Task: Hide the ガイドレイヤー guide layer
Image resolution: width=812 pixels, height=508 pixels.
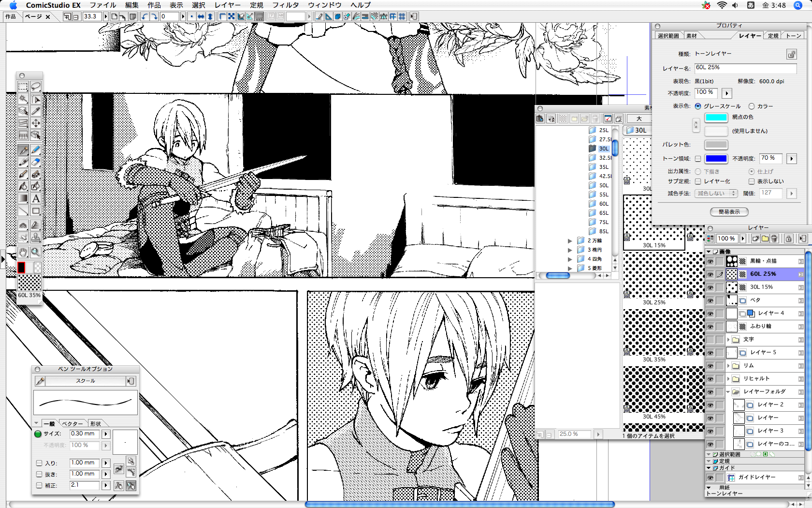Action: 710,478
